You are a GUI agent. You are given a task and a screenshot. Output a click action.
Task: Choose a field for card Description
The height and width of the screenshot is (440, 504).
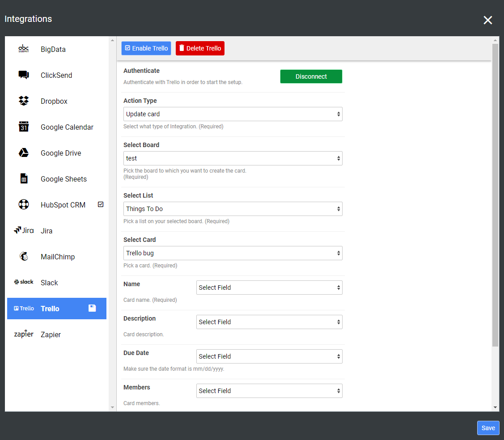[269, 322]
